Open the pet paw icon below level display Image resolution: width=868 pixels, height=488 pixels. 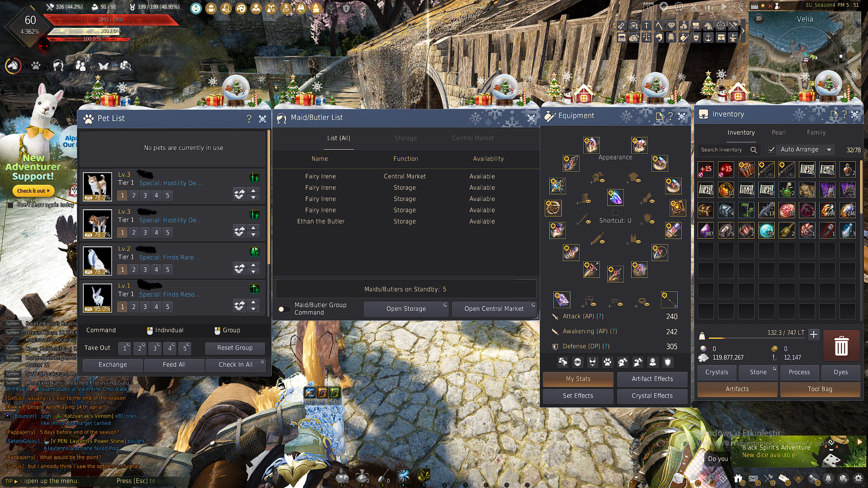click(36, 66)
